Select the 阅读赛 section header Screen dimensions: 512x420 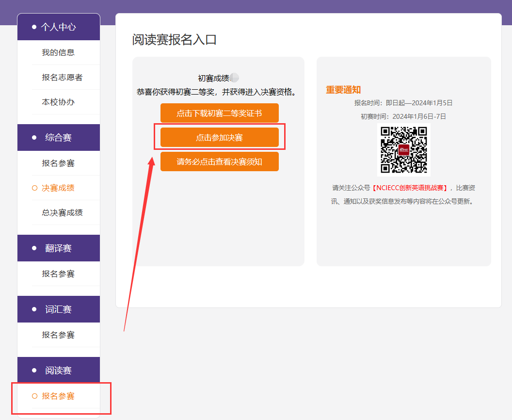point(59,371)
